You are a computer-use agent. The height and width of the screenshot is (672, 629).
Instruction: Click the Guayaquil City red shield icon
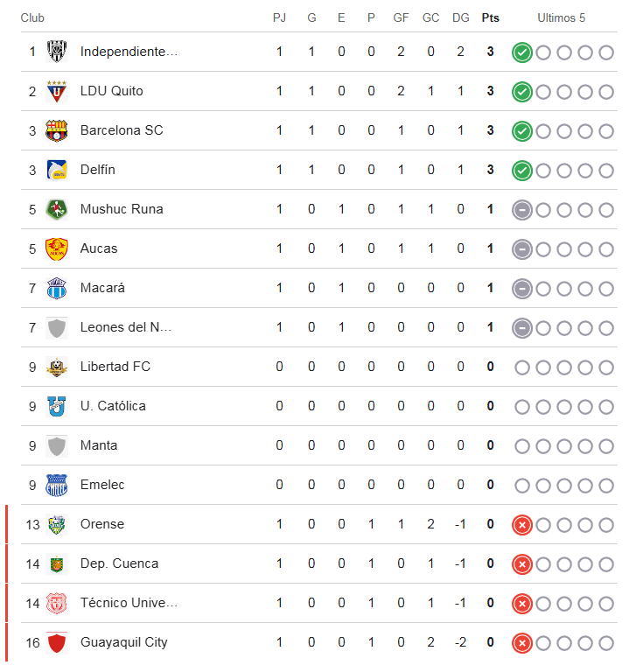[x=57, y=642]
